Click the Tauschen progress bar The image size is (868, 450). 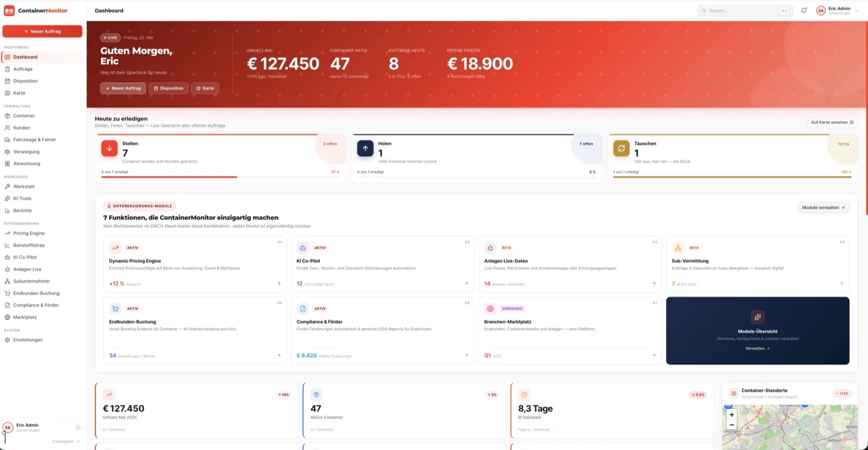coord(732,177)
